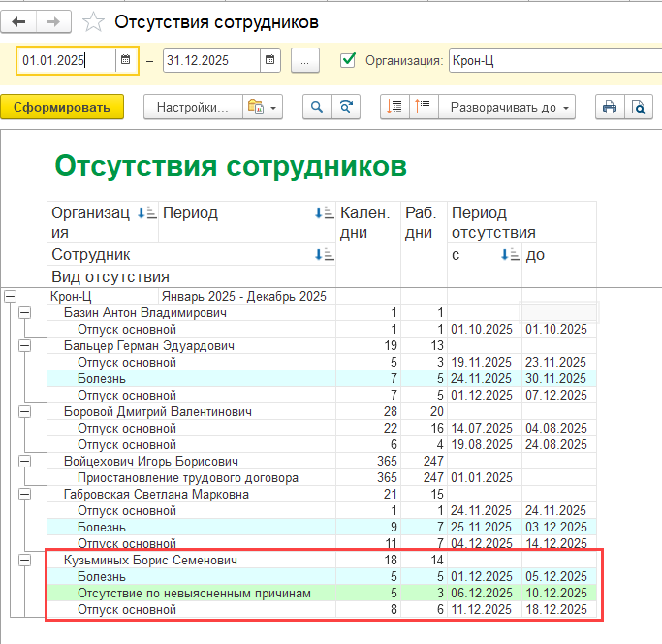Open the Разворачивать до dropdown
Image resolution: width=662 pixels, height=644 pixels.
[508, 107]
